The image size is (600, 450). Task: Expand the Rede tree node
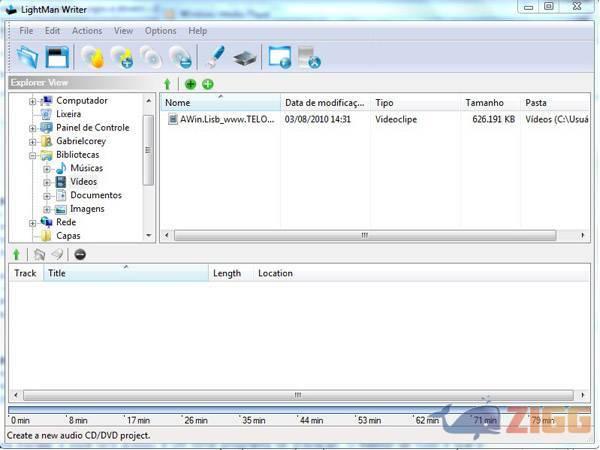33,223
